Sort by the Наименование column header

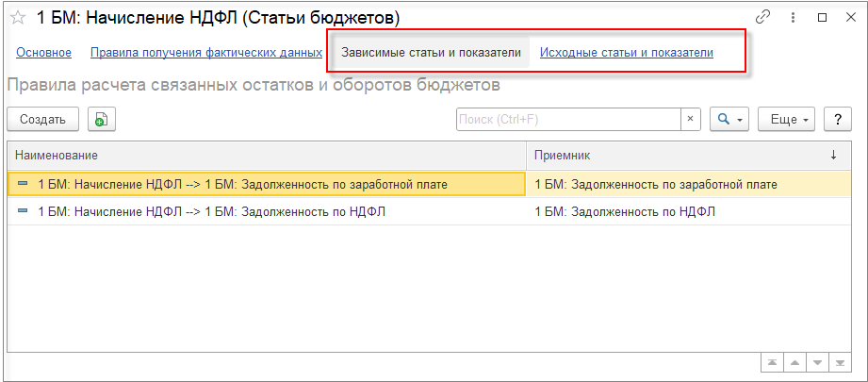click(266, 154)
